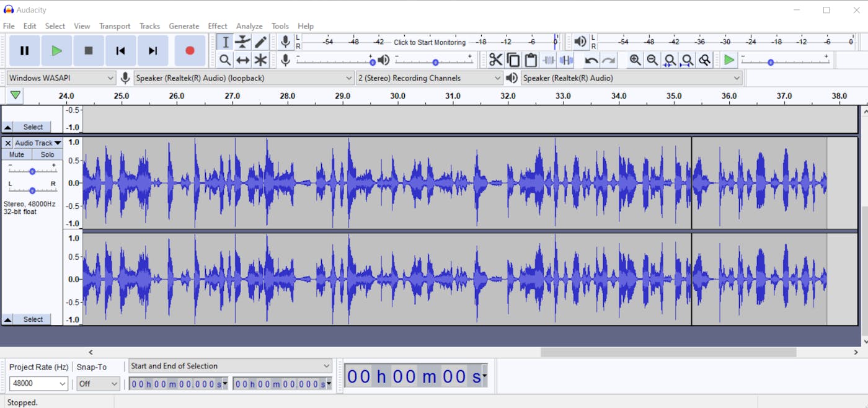Open the Effect menu

[x=218, y=26]
